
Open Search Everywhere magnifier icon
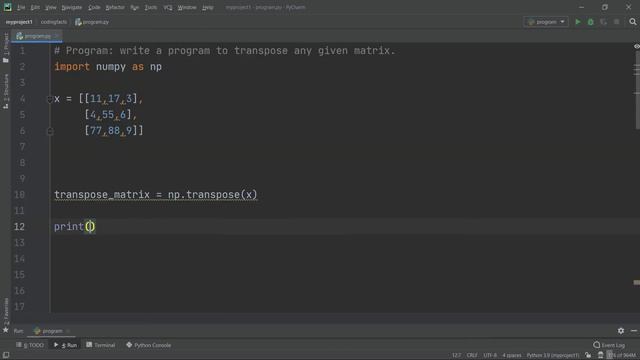[633, 22]
